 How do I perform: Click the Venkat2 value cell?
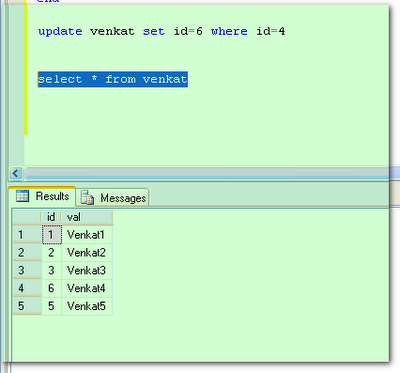(87, 252)
